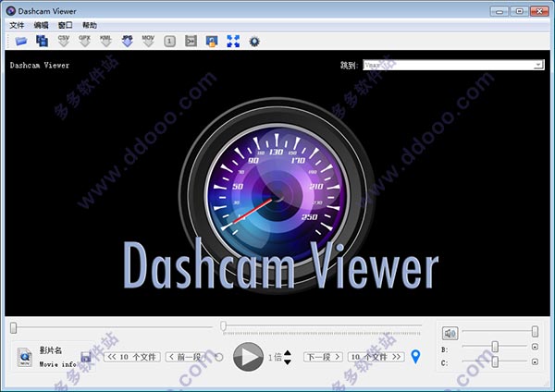
Task: Click the MOV movie file icon
Action: (24, 357)
